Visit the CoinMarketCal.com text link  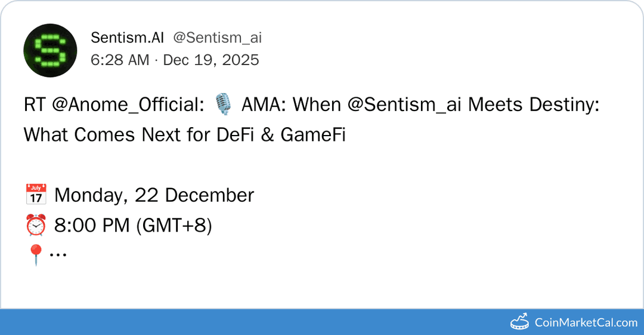coord(586,322)
